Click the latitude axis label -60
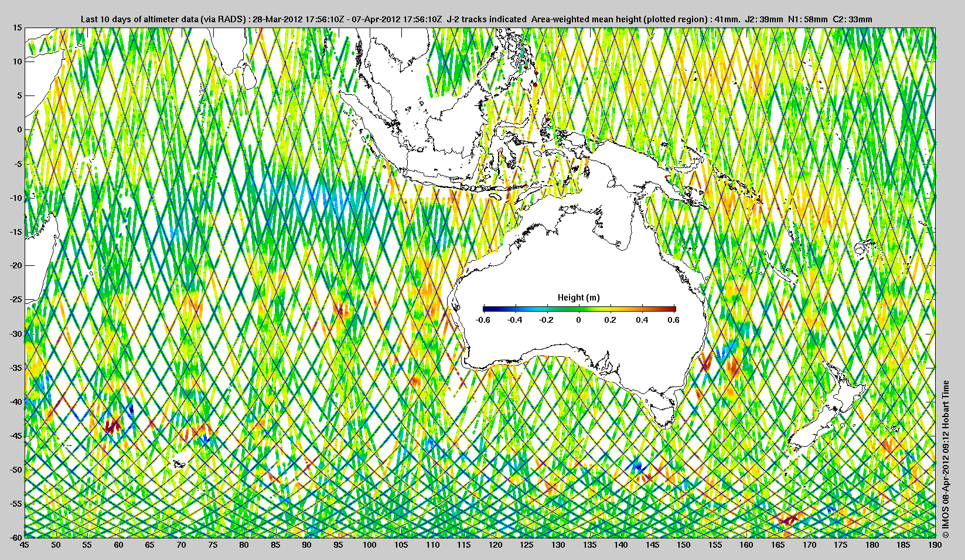Screen dimensions: 965x560 click(16, 537)
